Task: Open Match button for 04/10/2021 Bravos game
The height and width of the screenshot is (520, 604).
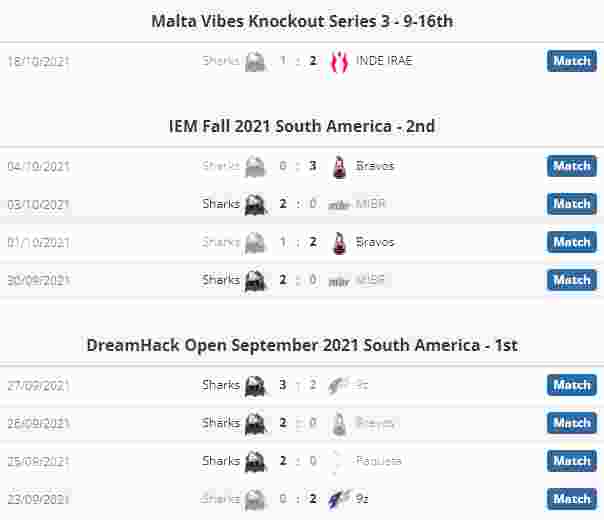Action: coord(572,166)
